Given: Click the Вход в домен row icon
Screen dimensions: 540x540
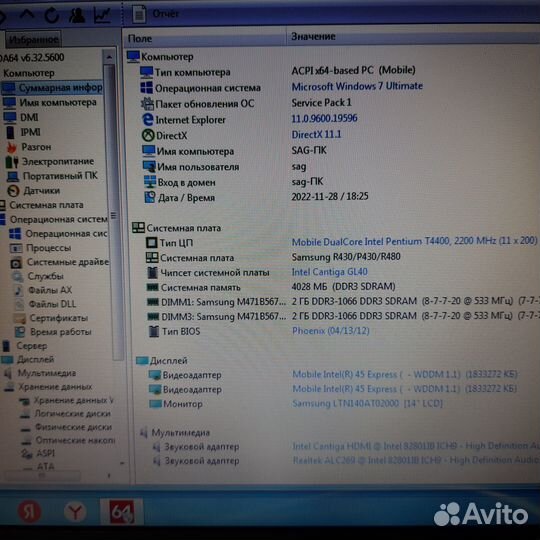Looking at the screenshot, I should point(150,182).
